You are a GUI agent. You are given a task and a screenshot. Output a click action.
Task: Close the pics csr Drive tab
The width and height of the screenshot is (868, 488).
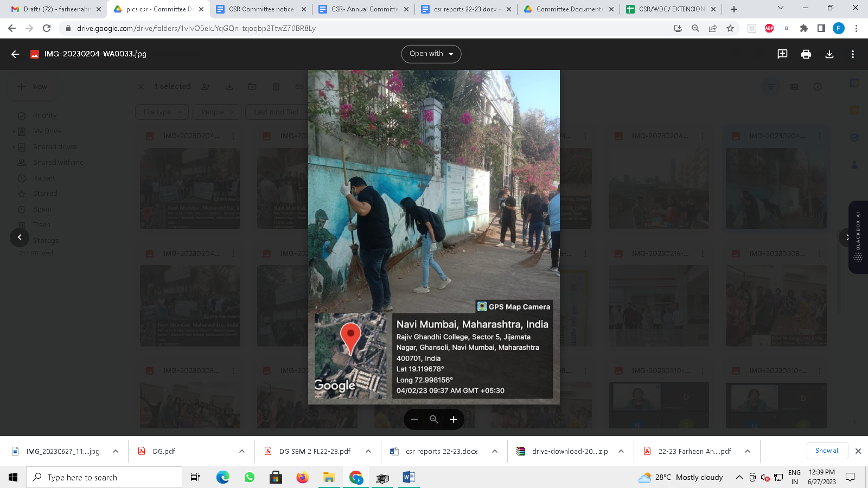201,9
